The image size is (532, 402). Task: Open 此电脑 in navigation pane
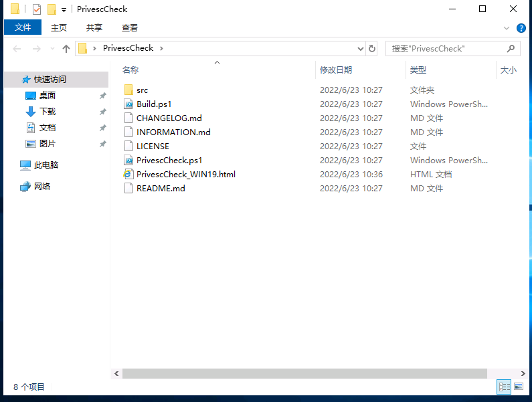(x=46, y=165)
